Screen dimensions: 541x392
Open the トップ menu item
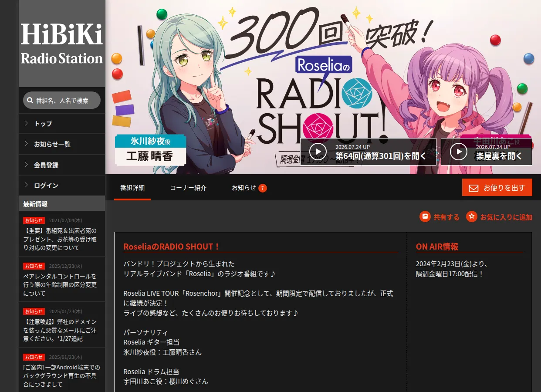[x=61, y=124]
